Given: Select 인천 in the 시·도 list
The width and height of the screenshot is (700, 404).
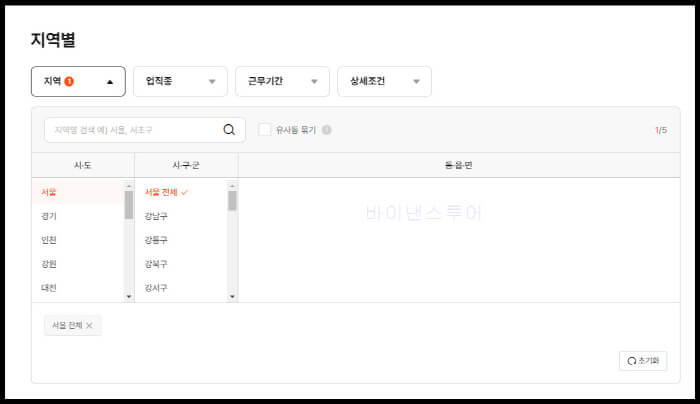Looking at the screenshot, I should [x=78, y=240].
